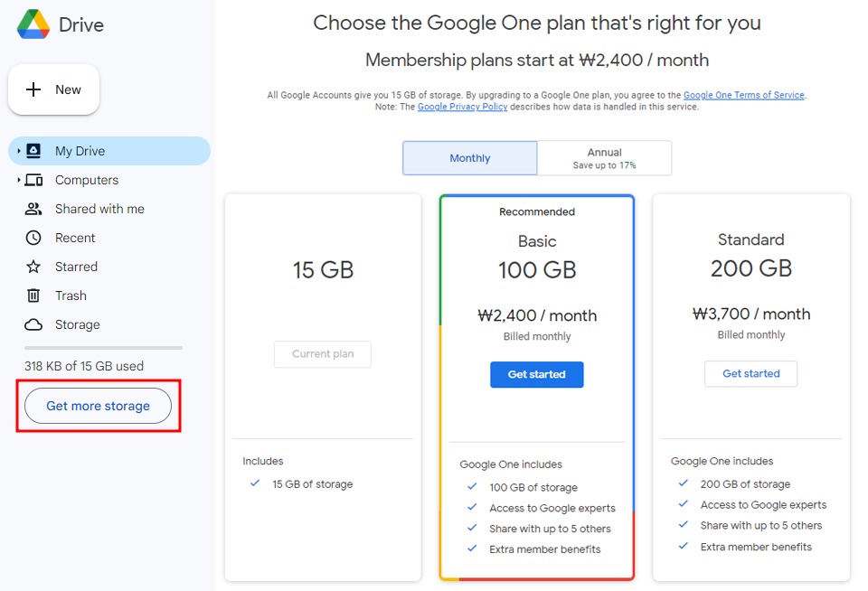Switch billing to Monthly
Viewport: 868px width, 591px height.
click(470, 158)
